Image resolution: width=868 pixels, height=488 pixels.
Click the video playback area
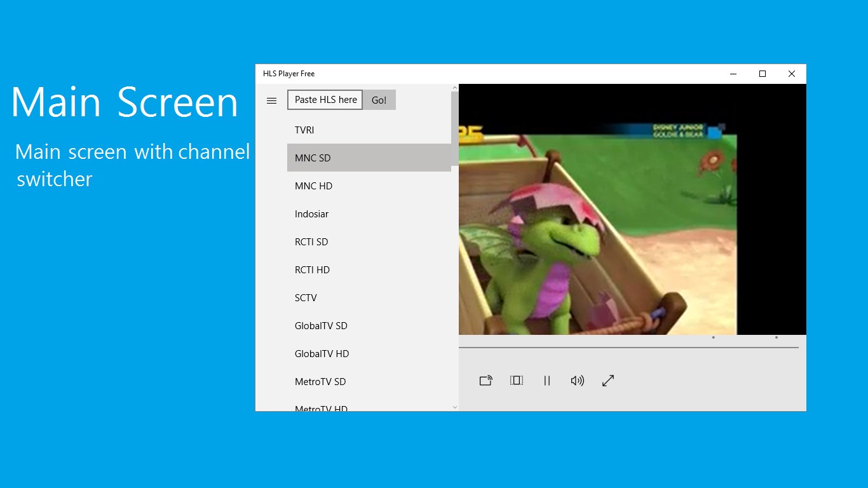[x=632, y=209]
